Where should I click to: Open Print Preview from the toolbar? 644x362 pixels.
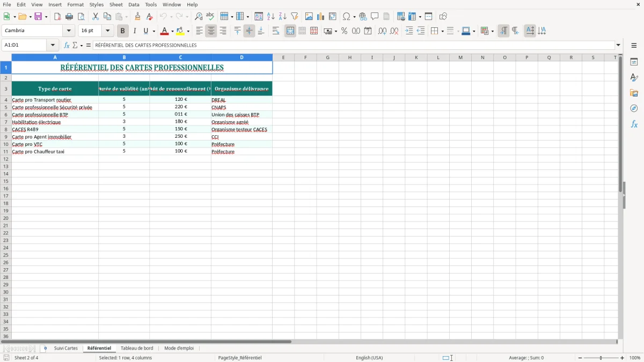(x=81, y=17)
